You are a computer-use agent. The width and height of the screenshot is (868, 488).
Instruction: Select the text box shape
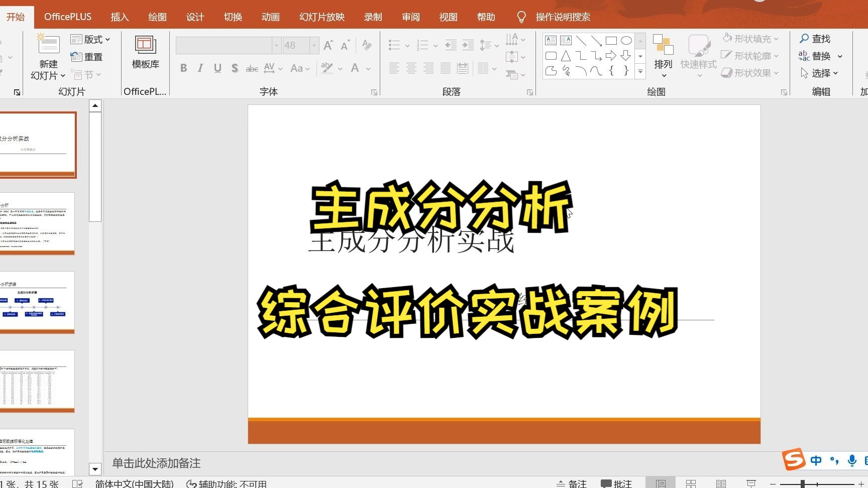[551, 40]
